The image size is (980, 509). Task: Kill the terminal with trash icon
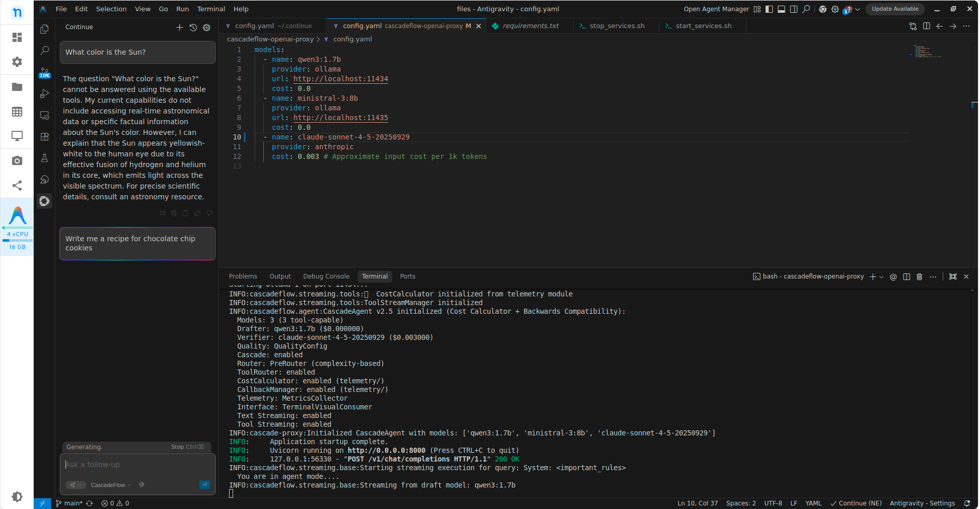919,276
